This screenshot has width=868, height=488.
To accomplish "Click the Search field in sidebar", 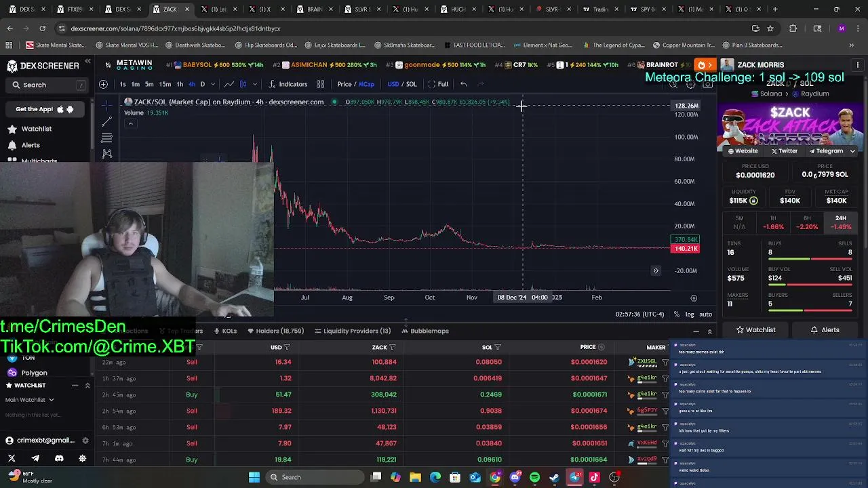I will point(47,85).
